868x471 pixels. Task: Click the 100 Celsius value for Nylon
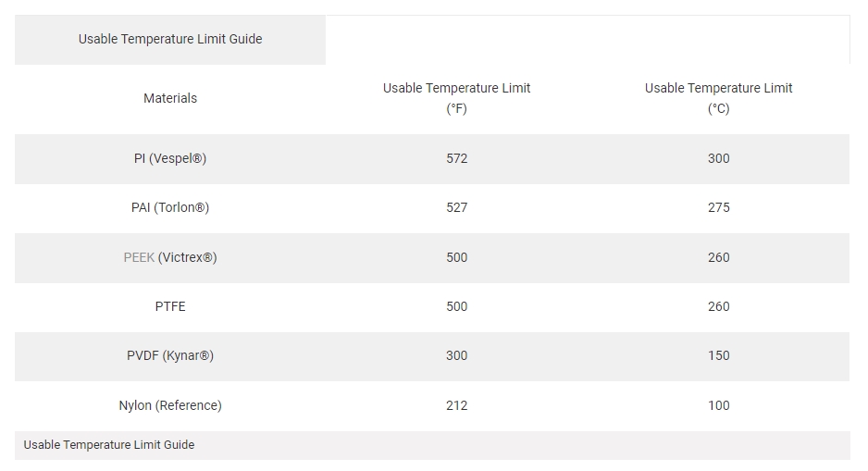coord(718,405)
